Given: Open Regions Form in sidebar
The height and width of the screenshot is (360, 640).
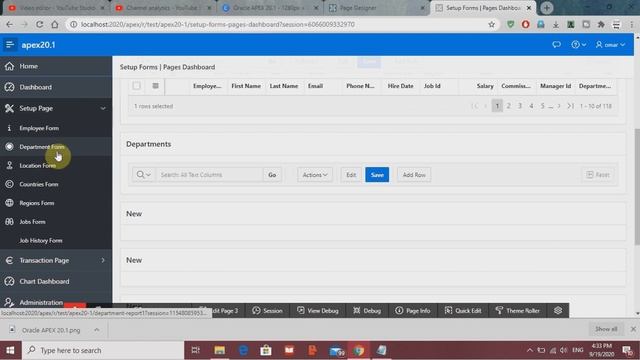Looking at the screenshot, I should (56, 203).
